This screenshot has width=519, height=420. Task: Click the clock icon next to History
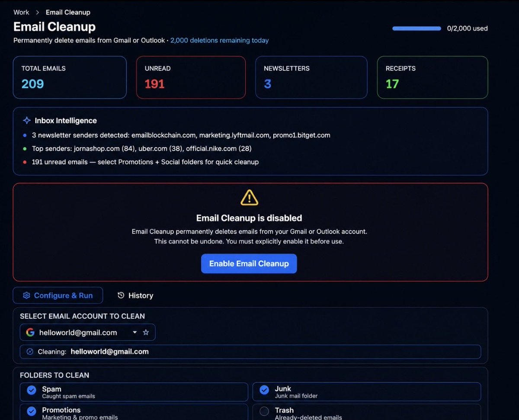121,295
